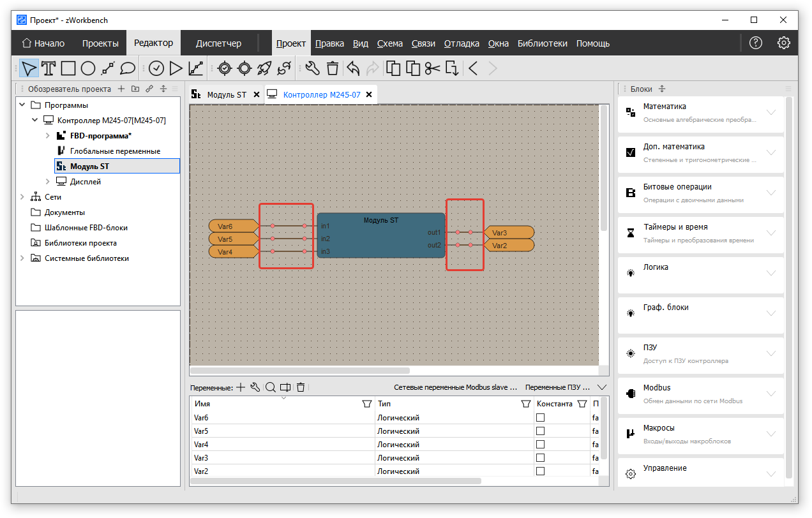Expand the Математика blocks section
The image size is (812, 518).
click(771, 112)
